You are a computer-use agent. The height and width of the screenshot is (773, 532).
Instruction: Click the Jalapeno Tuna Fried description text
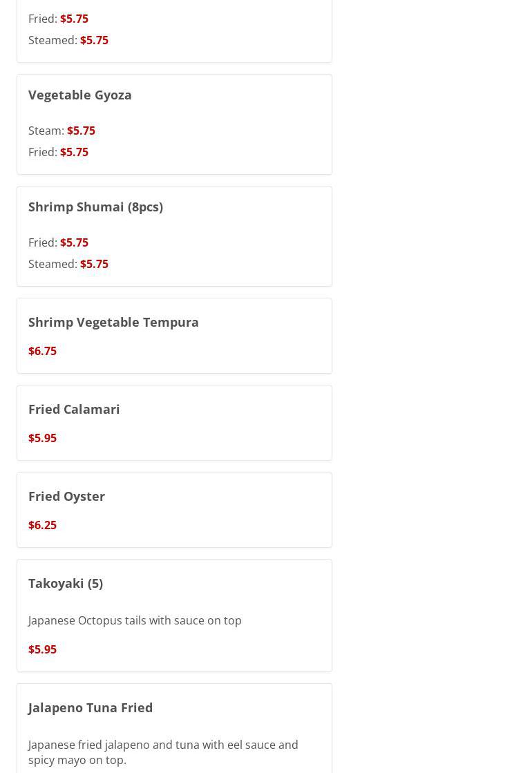pos(163,752)
